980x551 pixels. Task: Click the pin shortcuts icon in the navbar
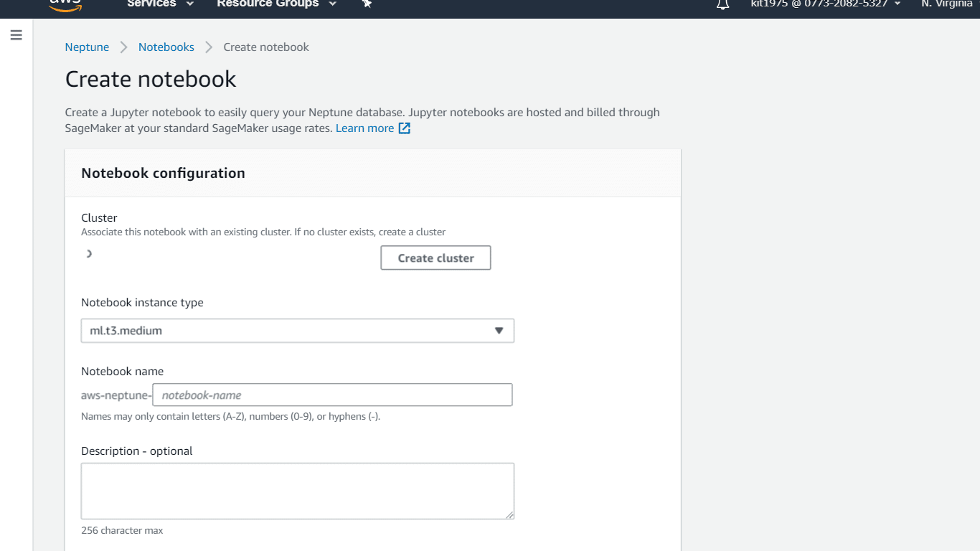(x=367, y=5)
